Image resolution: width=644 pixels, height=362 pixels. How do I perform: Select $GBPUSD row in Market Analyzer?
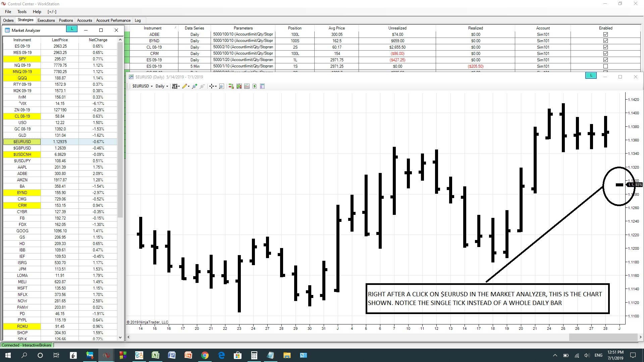(22, 148)
